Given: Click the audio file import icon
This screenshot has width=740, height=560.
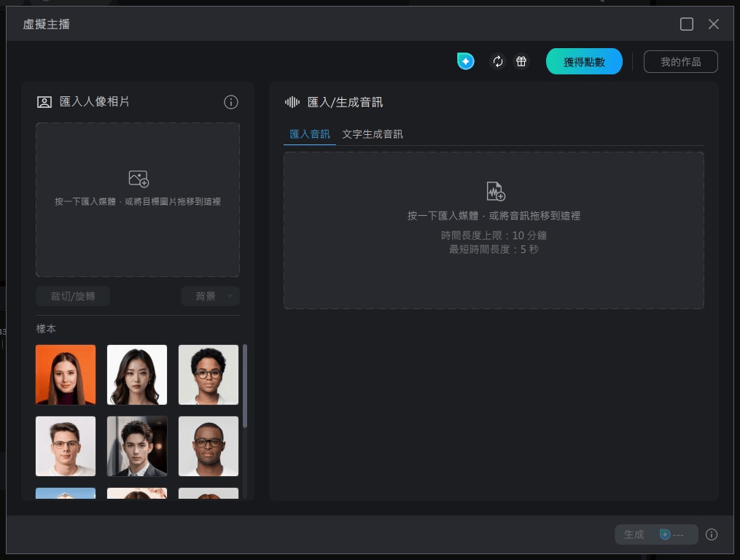Looking at the screenshot, I should (x=494, y=191).
